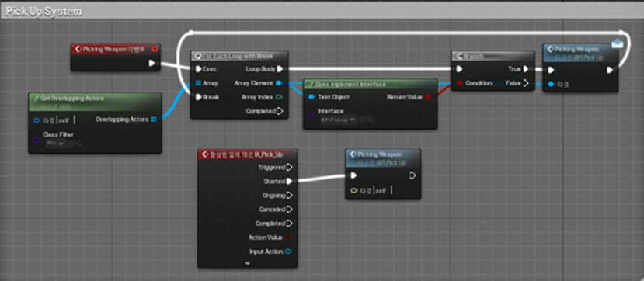The width and height of the screenshot is (644, 281).
Task: Open the Interface BPI Pick Up dropdown
Action: click(339, 120)
